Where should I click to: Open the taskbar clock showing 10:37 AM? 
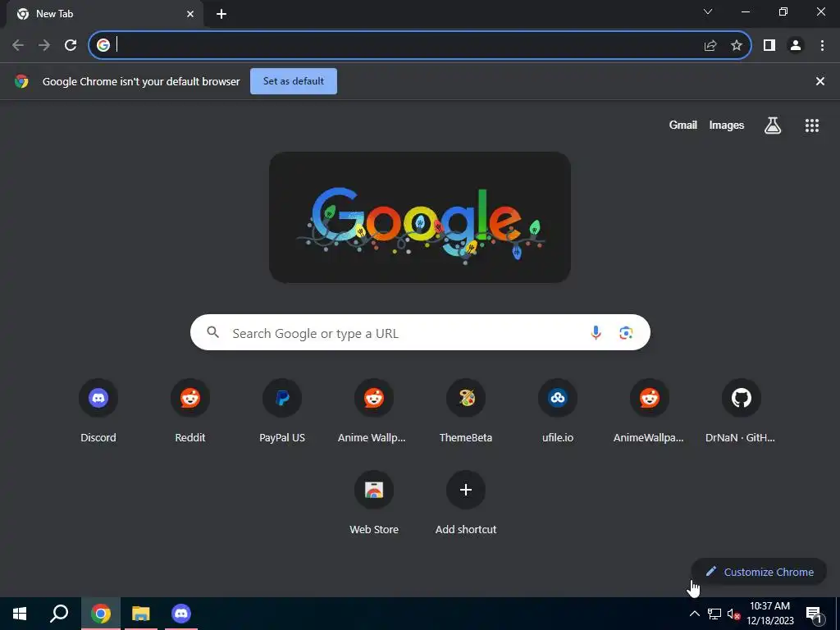coord(769,614)
